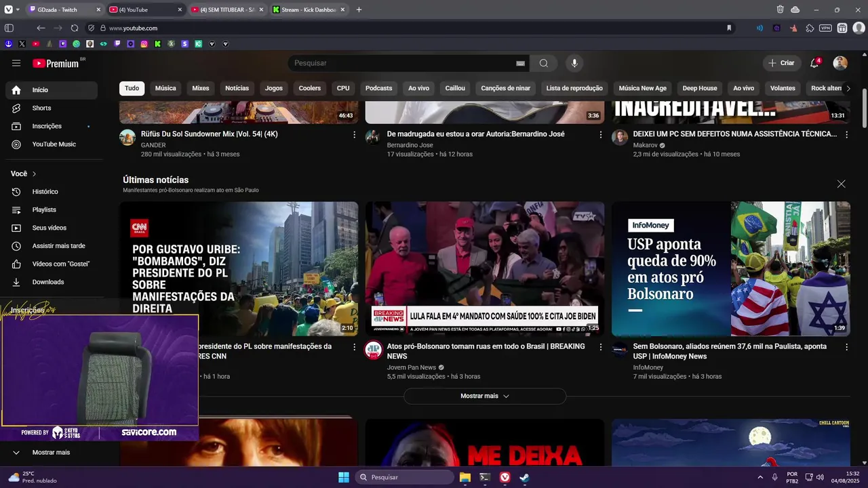Open the YouTube account avatar menu

(840, 63)
